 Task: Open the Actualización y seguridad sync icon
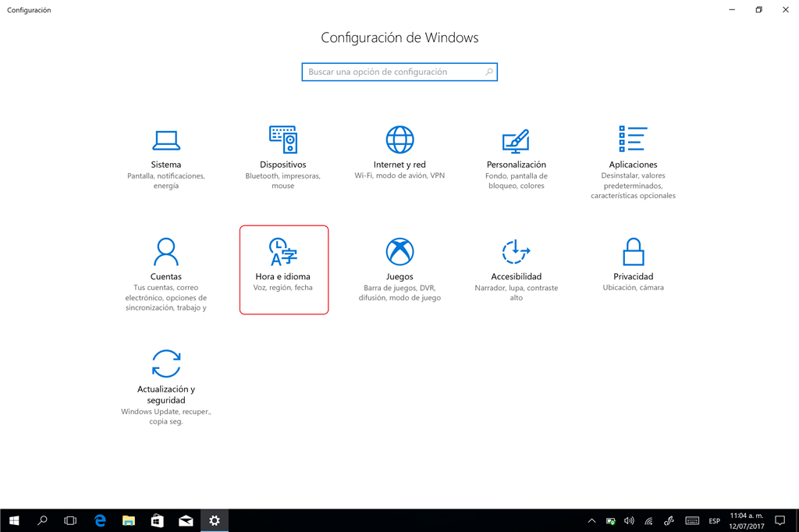(x=166, y=364)
